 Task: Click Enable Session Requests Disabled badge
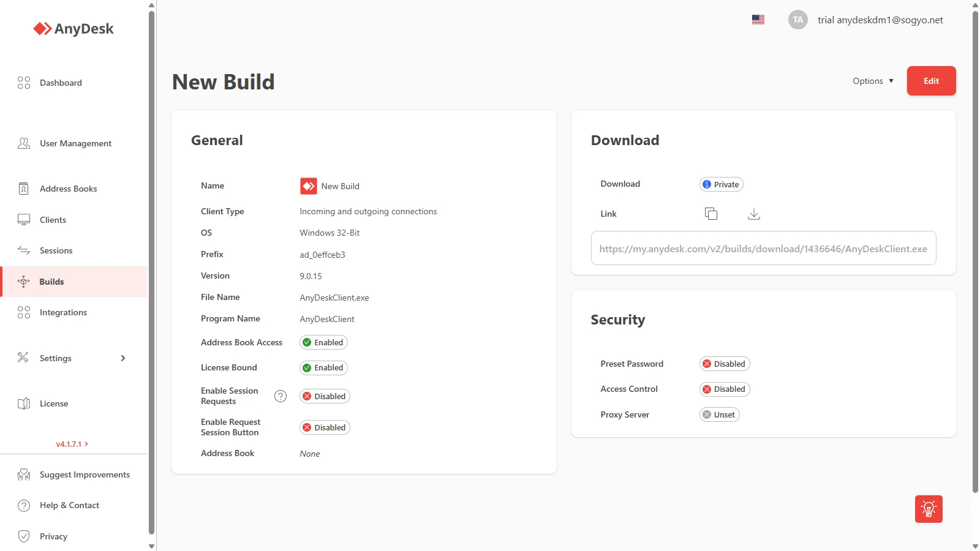[325, 396]
